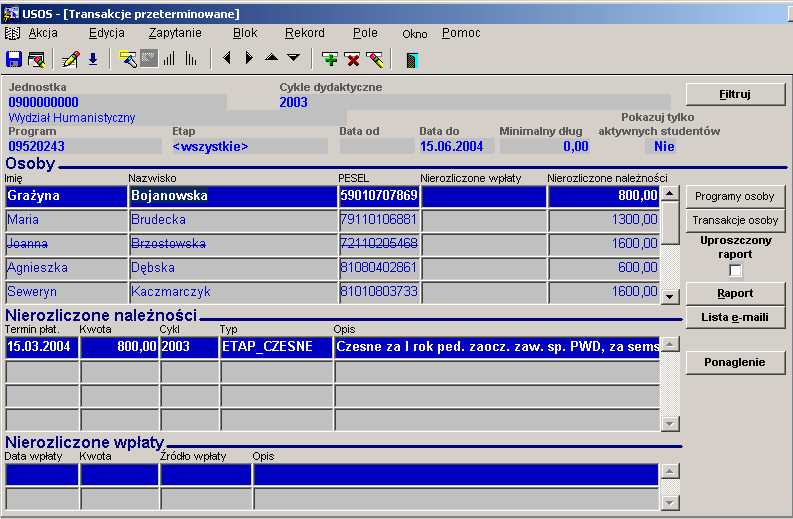Click the Opis cell starting 'Czesne za I rok'
The width and height of the screenshot is (793, 519).
coord(497,347)
